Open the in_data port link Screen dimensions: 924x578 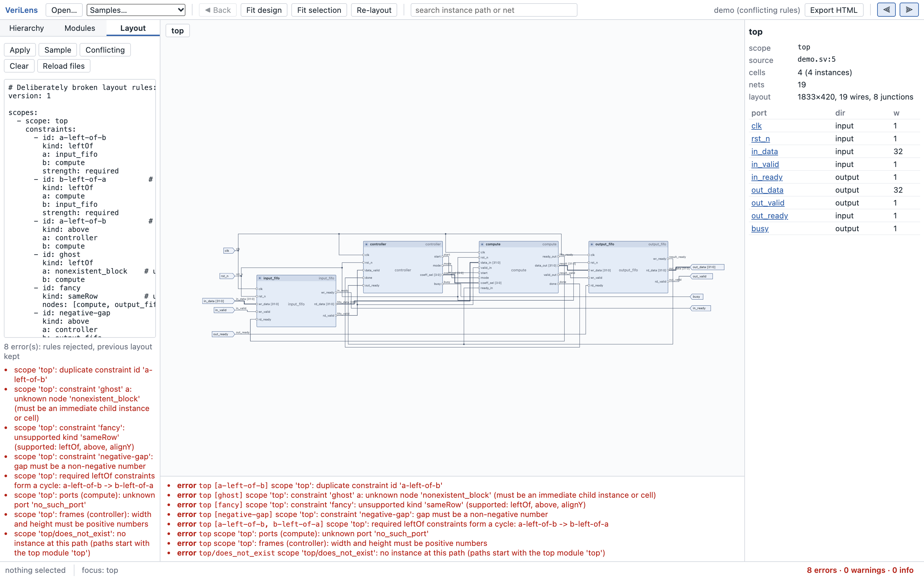(765, 151)
